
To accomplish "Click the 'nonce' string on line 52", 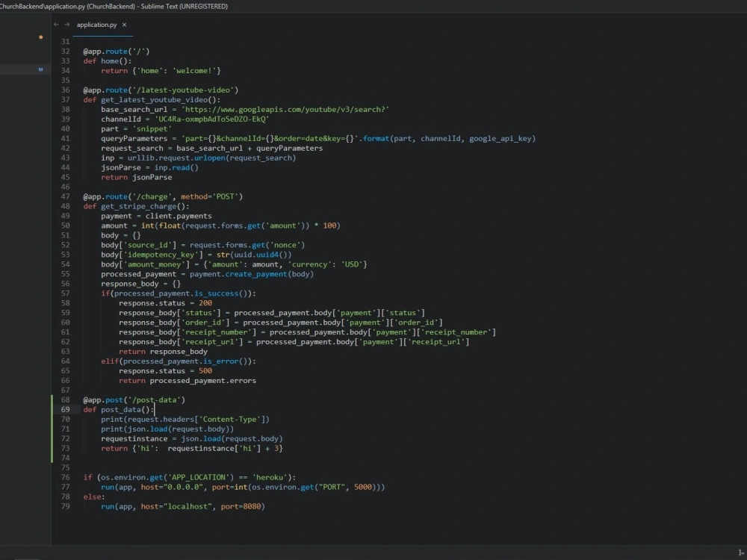I will click(x=285, y=245).
